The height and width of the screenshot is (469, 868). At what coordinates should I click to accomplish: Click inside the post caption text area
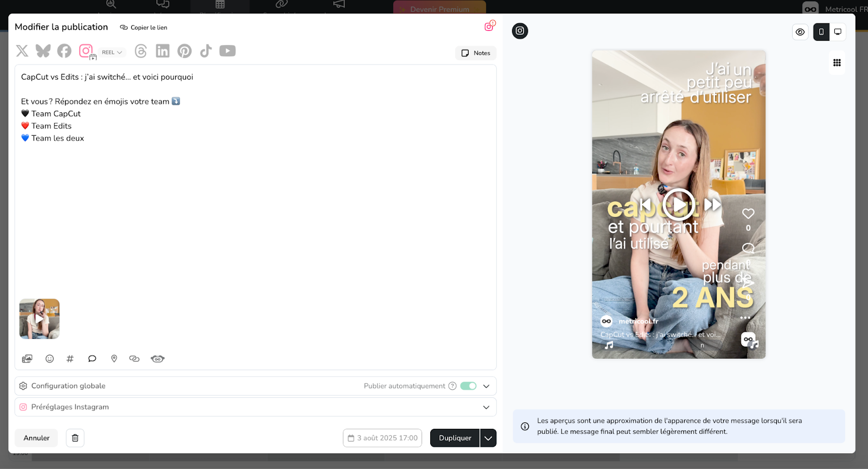tap(255, 217)
